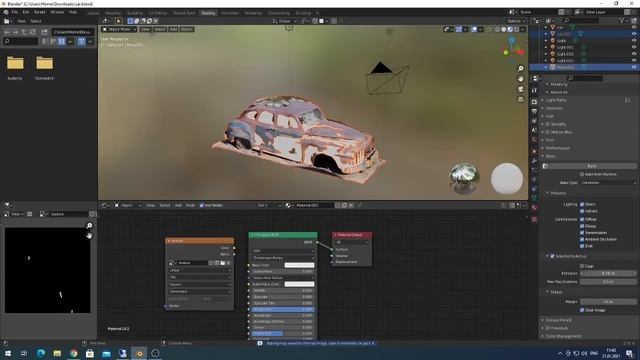
Task: Select rendered viewport shading sphere icon
Action: click(517, 29)
